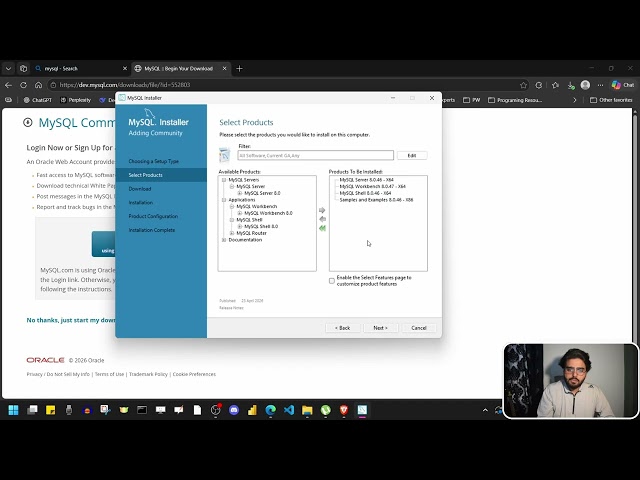Open Terms of Use footer link
Viewport: 640px width, 480px height.
[109, 374]
